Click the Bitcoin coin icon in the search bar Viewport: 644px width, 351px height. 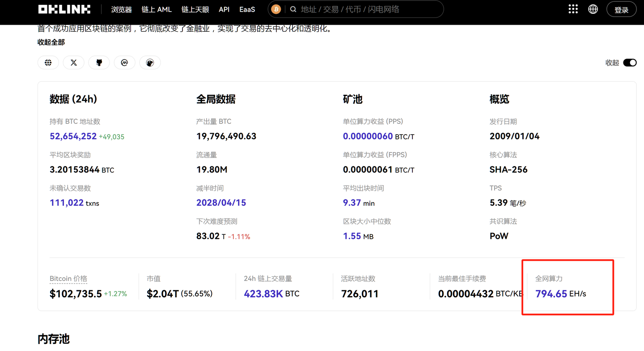pyautogui.click(x=276, y=8)
